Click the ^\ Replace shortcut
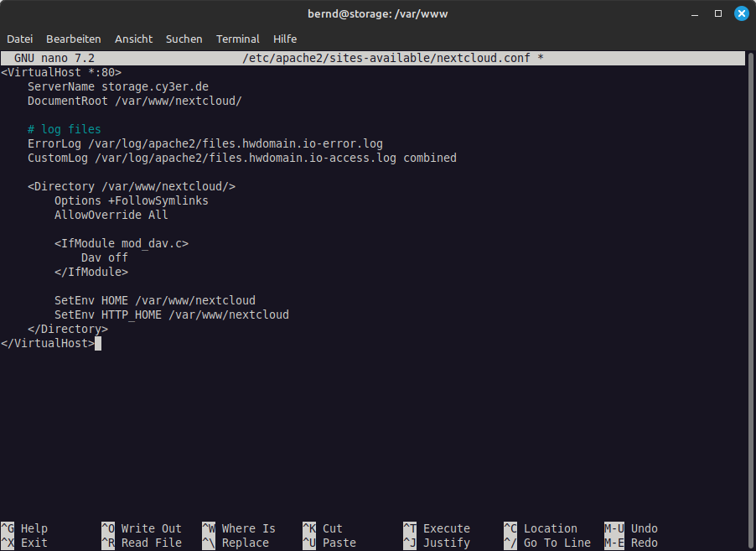The image size is (756, 551). tap(236, 543)
